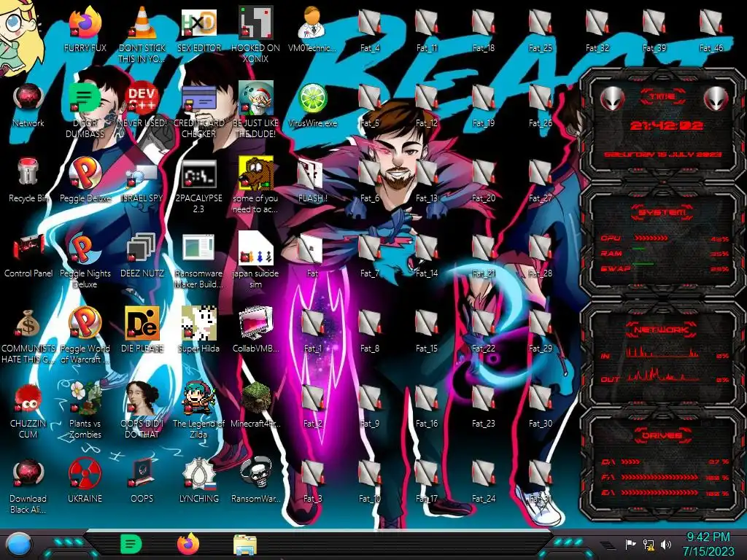Select the Network desktop icon
The image size is (747, 560).
click(x=28, y=98)
